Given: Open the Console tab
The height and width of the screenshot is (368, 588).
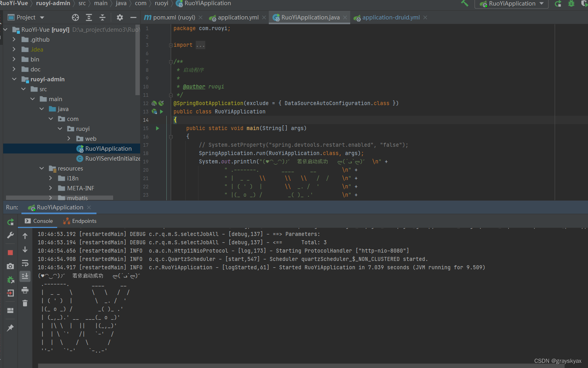Looking at the screenshot, I should [39, 221].
